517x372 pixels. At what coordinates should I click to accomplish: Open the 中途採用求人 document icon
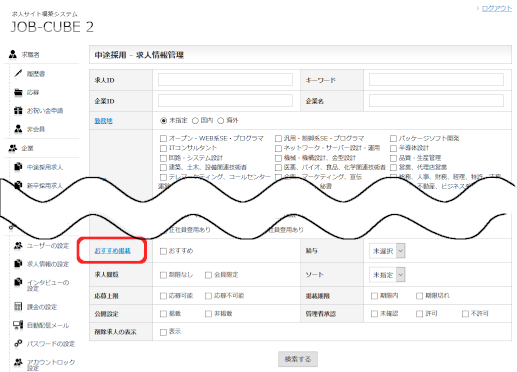[x=18, y=166]
